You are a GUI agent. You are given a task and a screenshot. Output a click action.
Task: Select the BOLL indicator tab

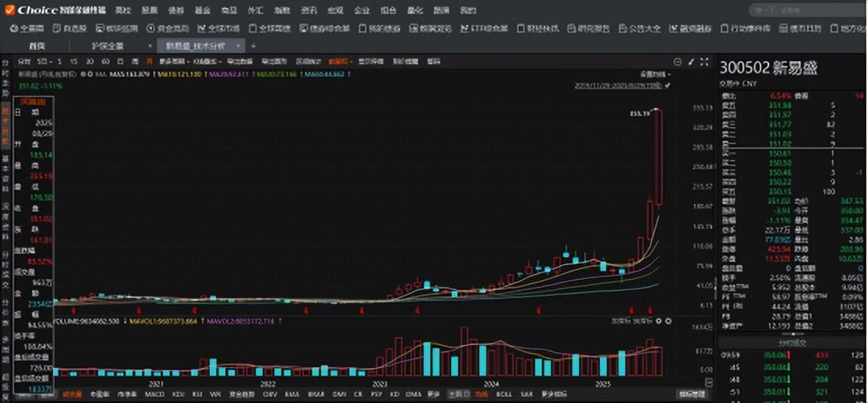pos(504,394)
